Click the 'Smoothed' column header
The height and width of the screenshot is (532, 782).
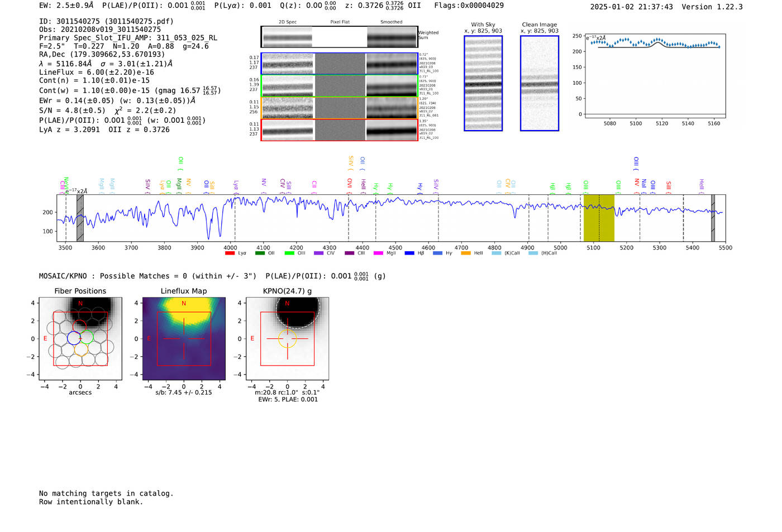click(392, 22)
